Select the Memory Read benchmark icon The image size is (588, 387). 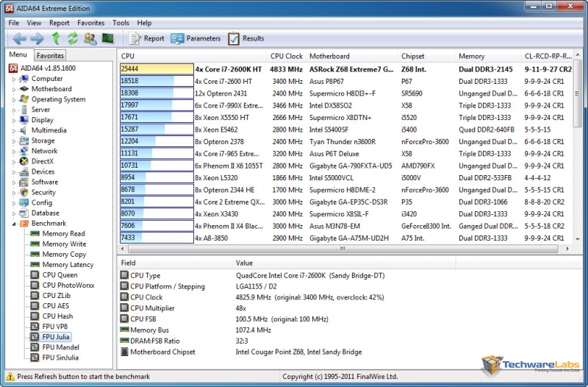[x=35, y=233]
